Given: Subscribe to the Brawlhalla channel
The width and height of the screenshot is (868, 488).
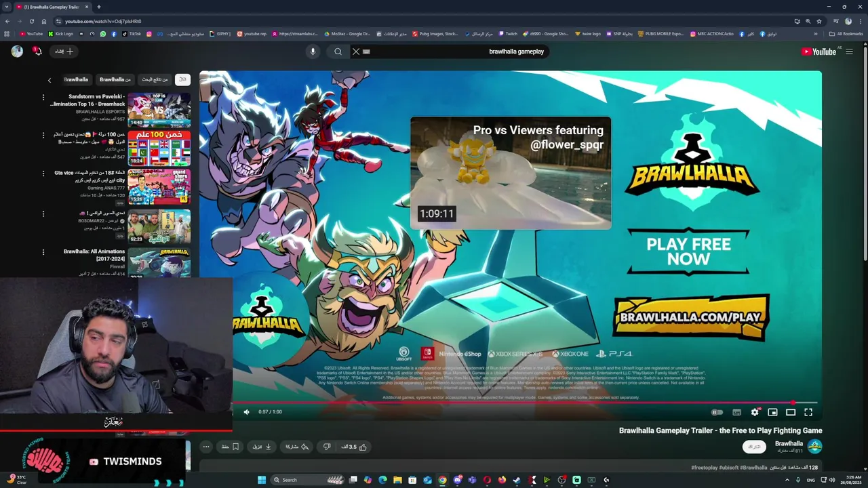Looking at the screenshot, I should 754,447.
